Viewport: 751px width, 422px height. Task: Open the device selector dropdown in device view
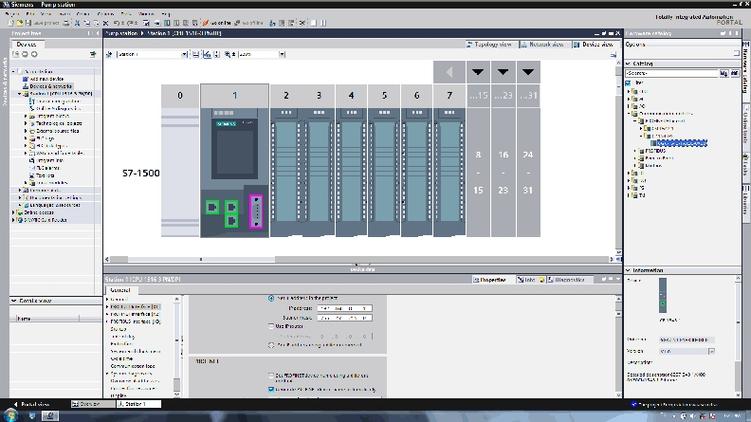click(x=184, y=55)
